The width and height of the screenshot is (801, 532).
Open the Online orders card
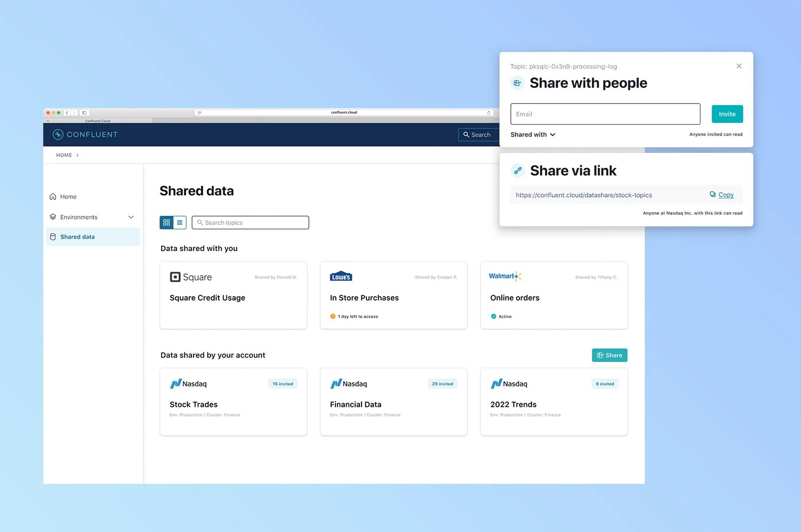pos(554,295)
